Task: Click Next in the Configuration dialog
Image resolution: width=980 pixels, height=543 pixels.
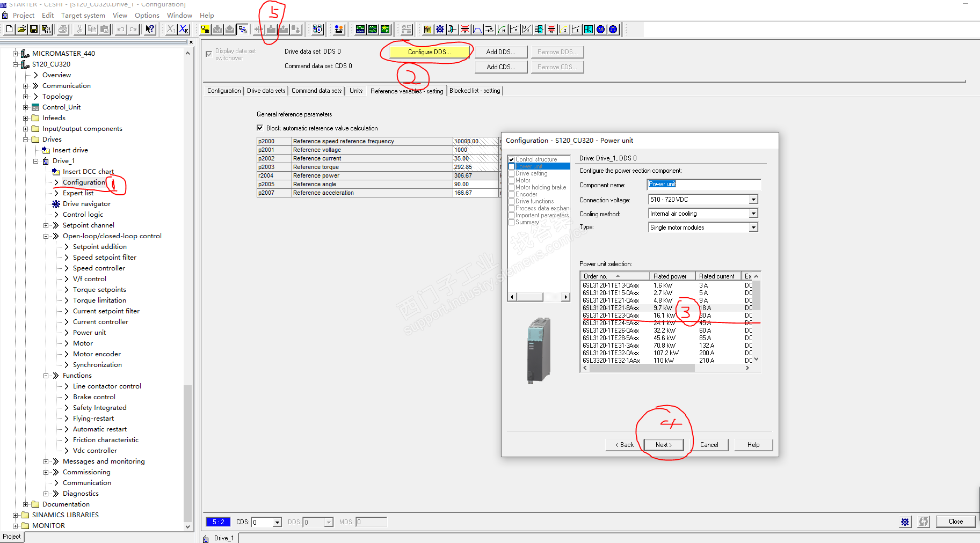Action: (664, 445)
